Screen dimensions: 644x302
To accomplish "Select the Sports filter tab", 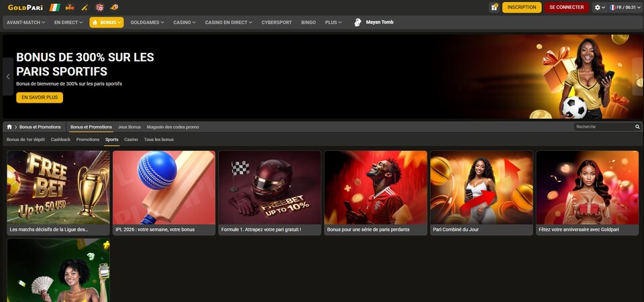I will click(x=112, y=140).
